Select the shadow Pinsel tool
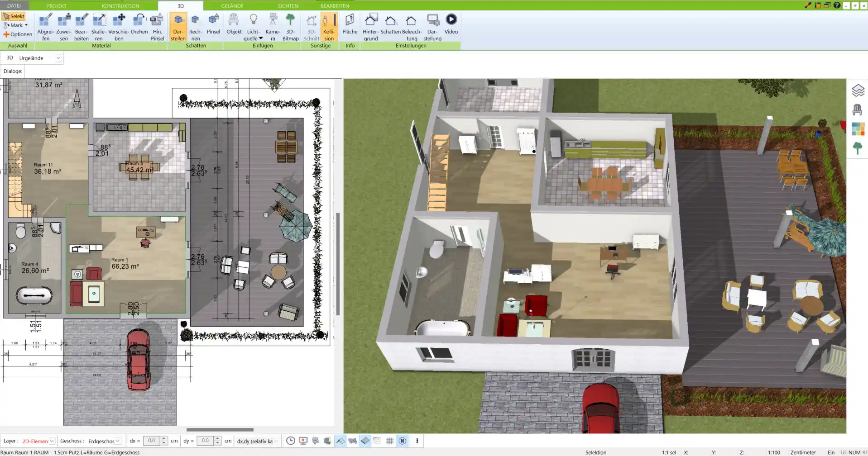The width and height of the screenshot is (868, 456). [x=213, y=24]
